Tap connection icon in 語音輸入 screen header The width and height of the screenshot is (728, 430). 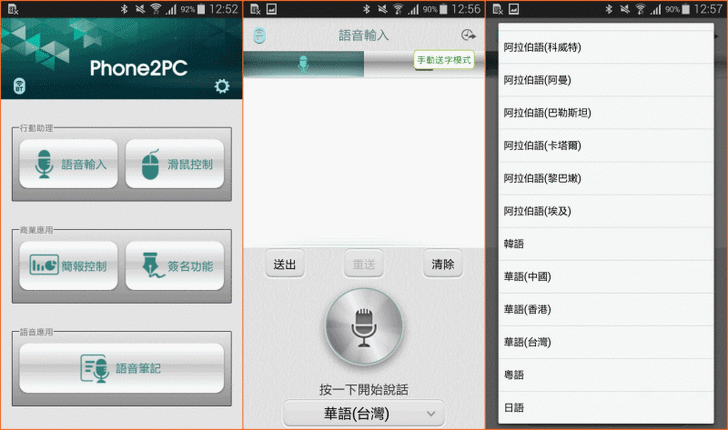(x=260, y=35)
